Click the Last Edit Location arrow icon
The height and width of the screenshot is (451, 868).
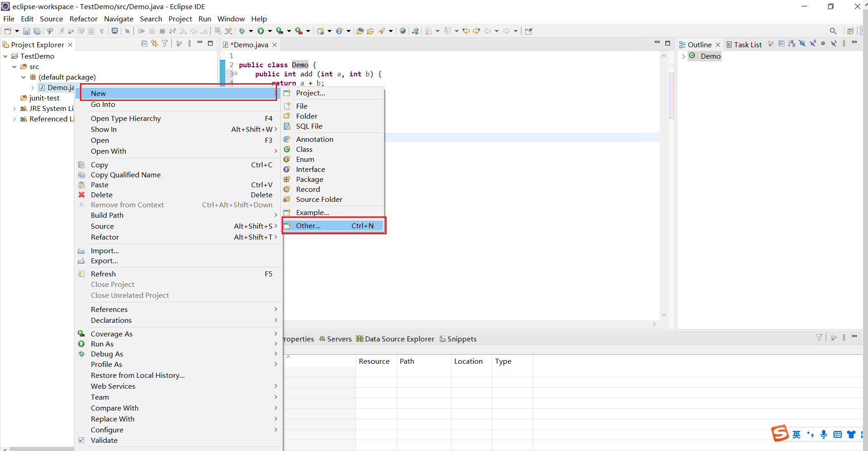(466, 31)
